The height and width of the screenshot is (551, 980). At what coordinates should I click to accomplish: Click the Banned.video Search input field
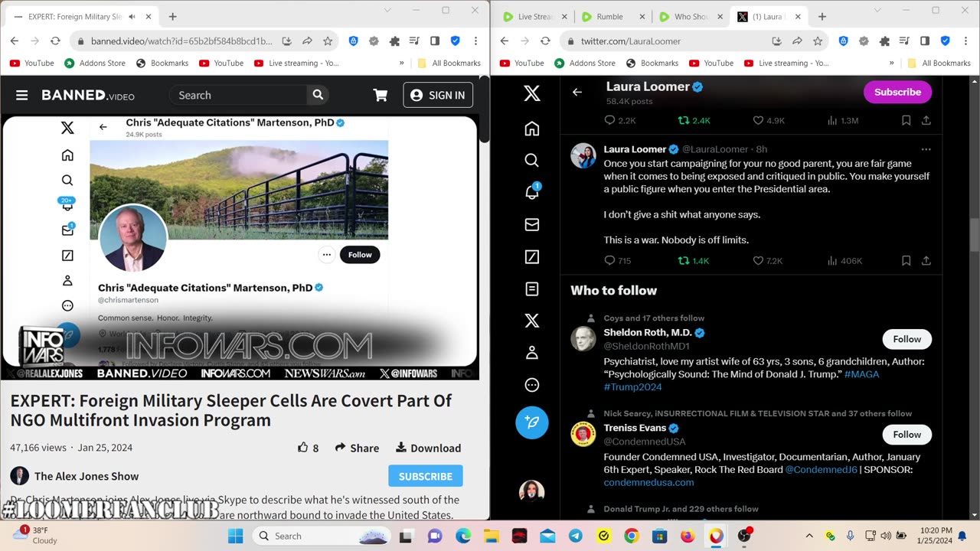pos(240,95)
